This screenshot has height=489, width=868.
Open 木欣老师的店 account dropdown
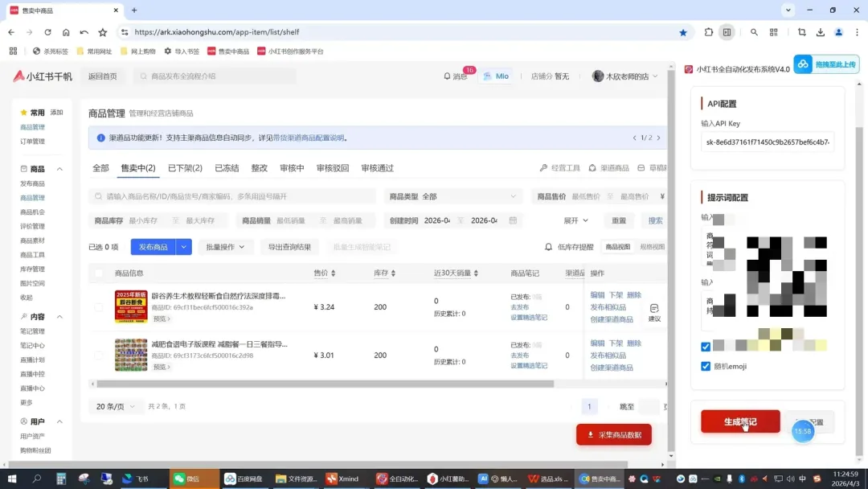(625, 76)
